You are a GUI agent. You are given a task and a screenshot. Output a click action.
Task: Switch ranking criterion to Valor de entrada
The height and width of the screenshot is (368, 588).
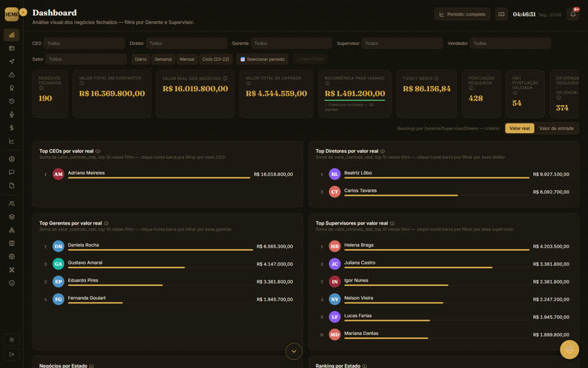(556, 128)
